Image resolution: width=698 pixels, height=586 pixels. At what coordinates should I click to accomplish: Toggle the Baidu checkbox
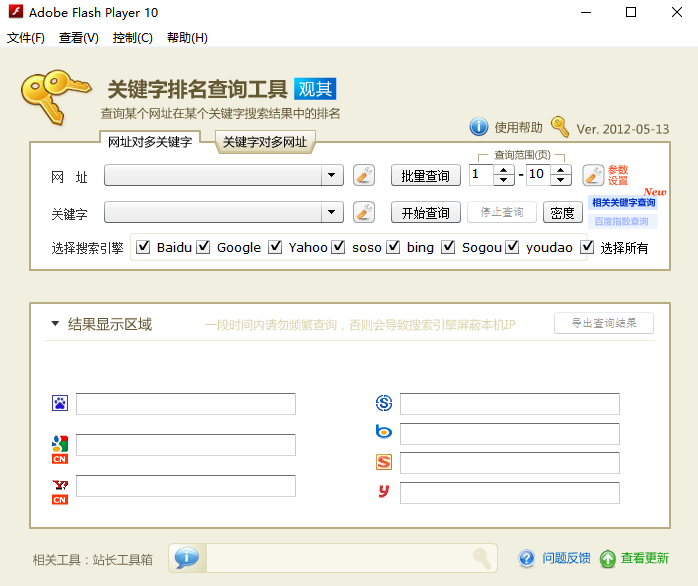pyautogui.click(x=143, y=246)
